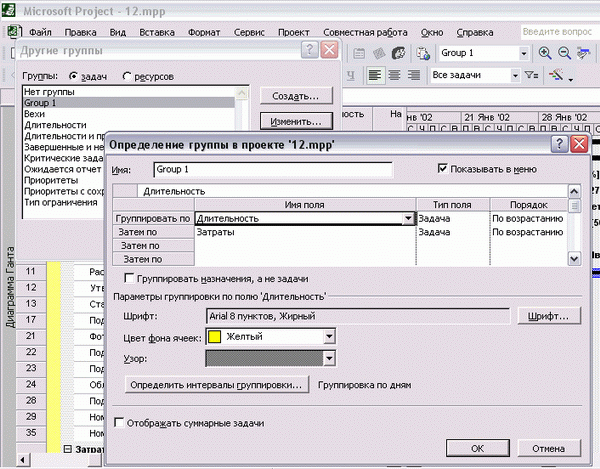The image size is (600, 469).
Task: Select the ресурсов radio button
Action: (x=127, y=76)
